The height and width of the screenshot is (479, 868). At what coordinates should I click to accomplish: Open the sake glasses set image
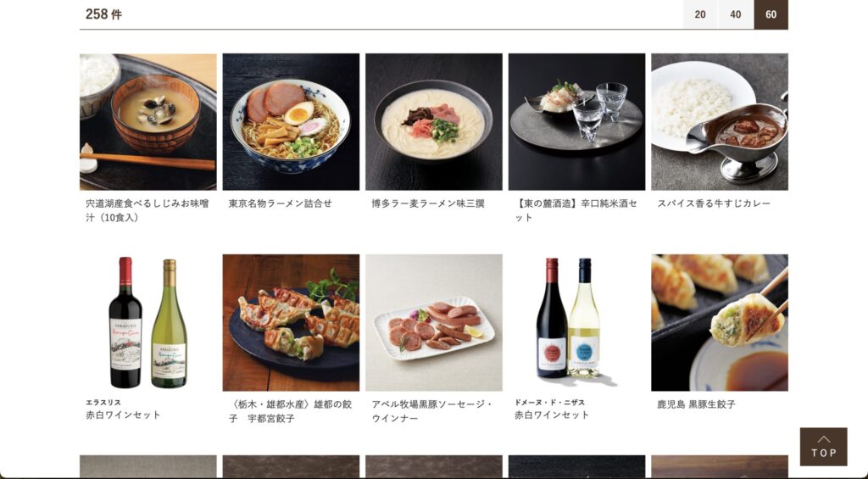point(576,122)
